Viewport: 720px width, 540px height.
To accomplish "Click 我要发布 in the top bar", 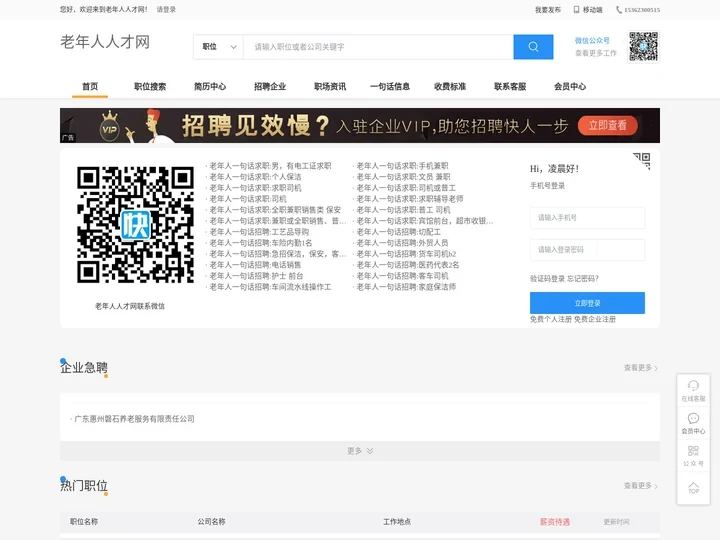I will (x=547, y=10).
